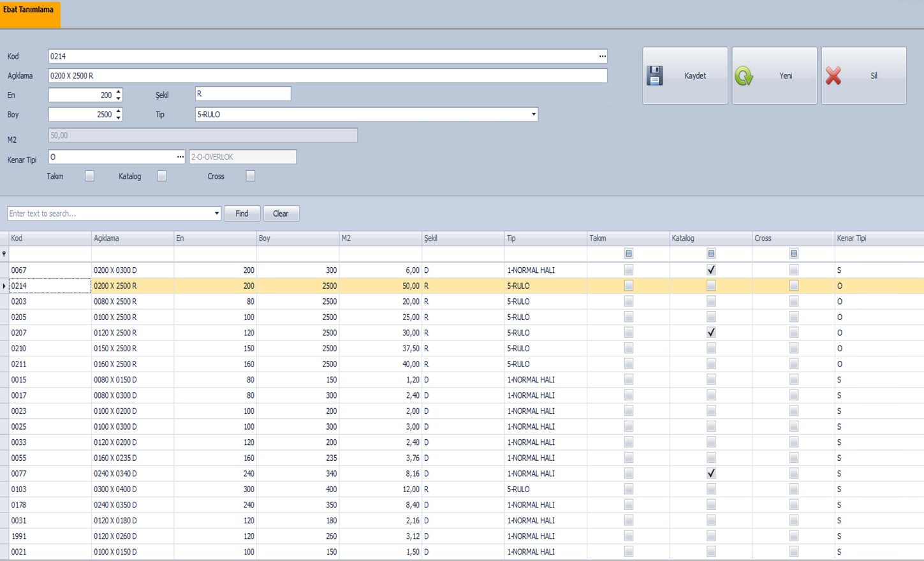
Task: Enable the Takım checkbox in form
Action: [89, 176]
